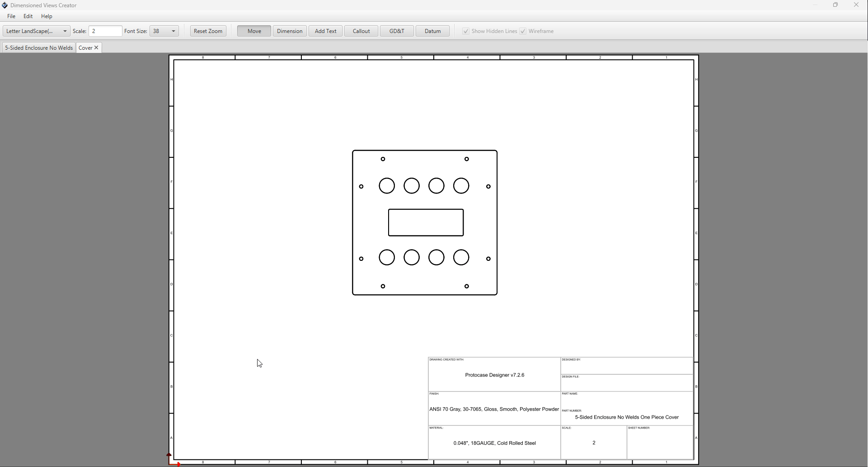The height and width of the screenshot is (467, 868).
Task: Open the Edit menu
Action: point(28,16)
